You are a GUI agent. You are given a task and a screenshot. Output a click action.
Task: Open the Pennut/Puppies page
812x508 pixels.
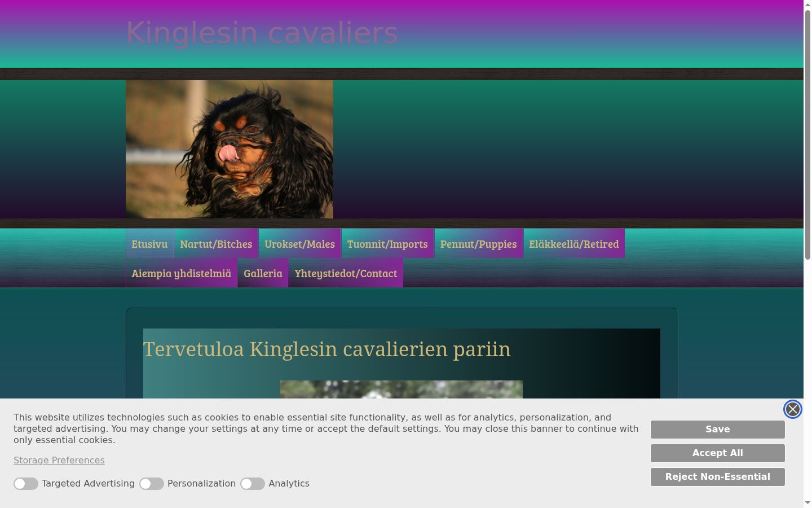click(478, 244)
